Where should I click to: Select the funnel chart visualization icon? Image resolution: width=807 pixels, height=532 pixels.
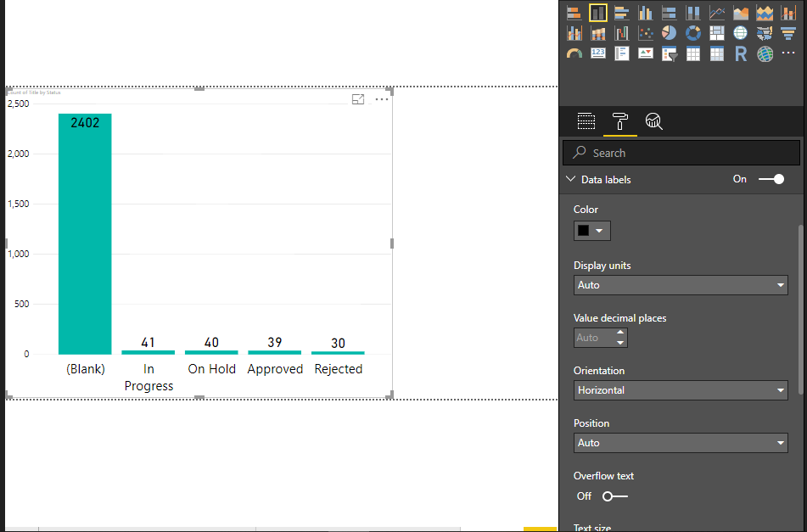pyautogui.click(x=788, y=32)
